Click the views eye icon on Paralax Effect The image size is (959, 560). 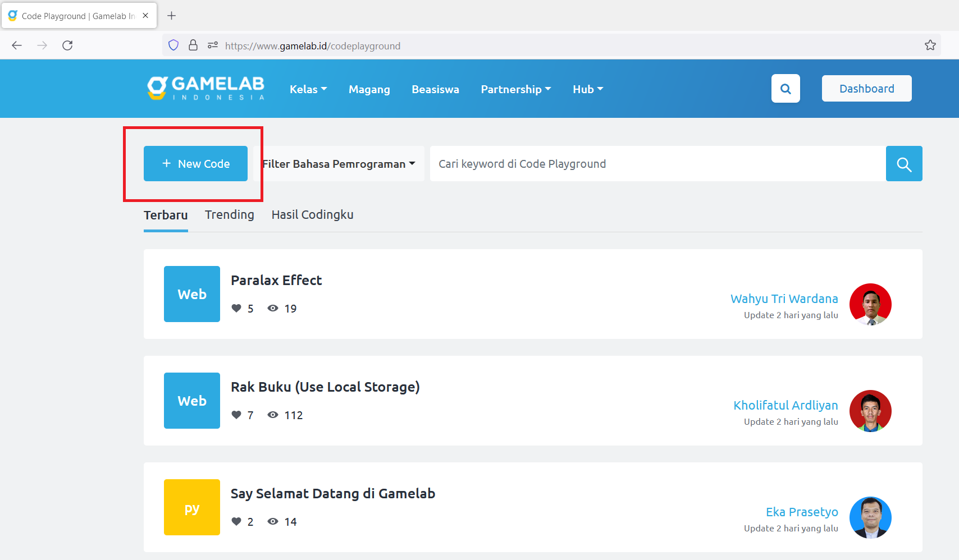coord(273,308)
